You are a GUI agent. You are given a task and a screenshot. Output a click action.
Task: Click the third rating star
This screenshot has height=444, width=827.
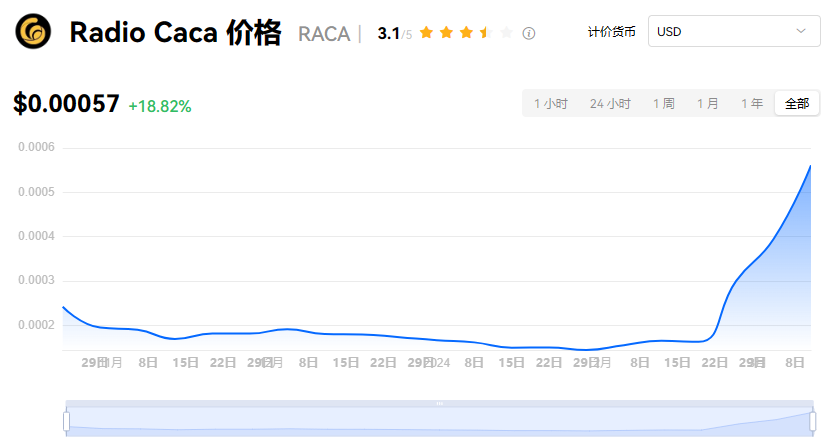pyautogui.click(x=466, y=33)
